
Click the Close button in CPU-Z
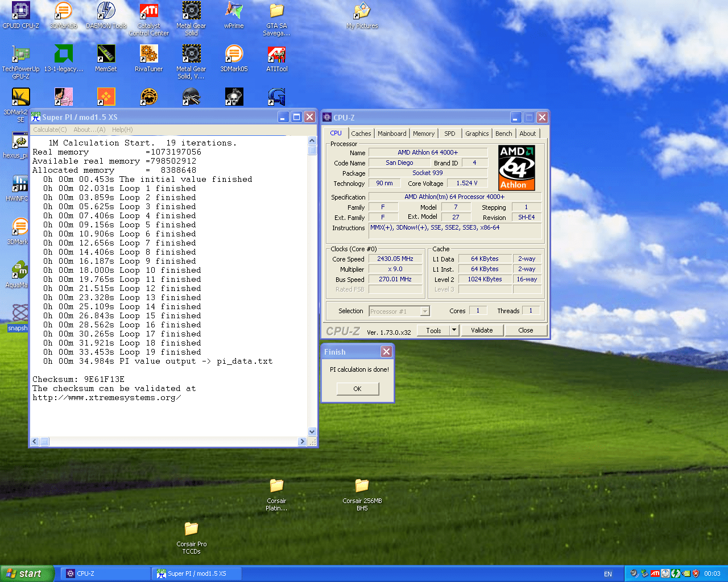coord(526,330)
